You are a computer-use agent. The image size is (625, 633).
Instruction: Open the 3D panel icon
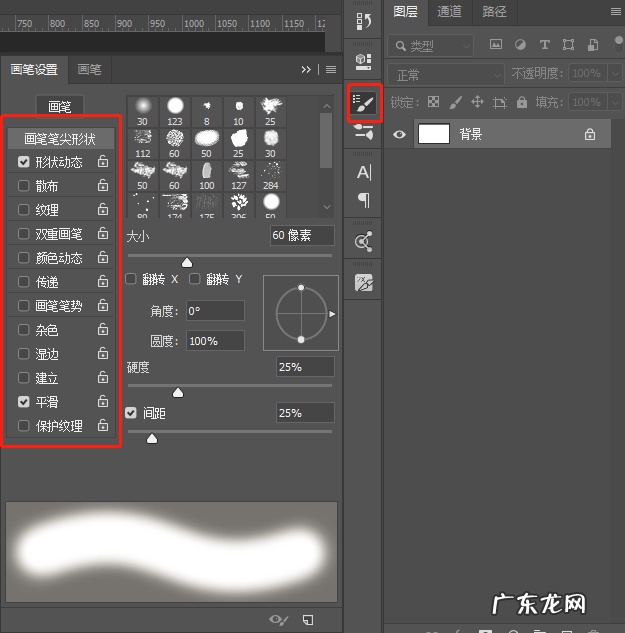[363, 61]
